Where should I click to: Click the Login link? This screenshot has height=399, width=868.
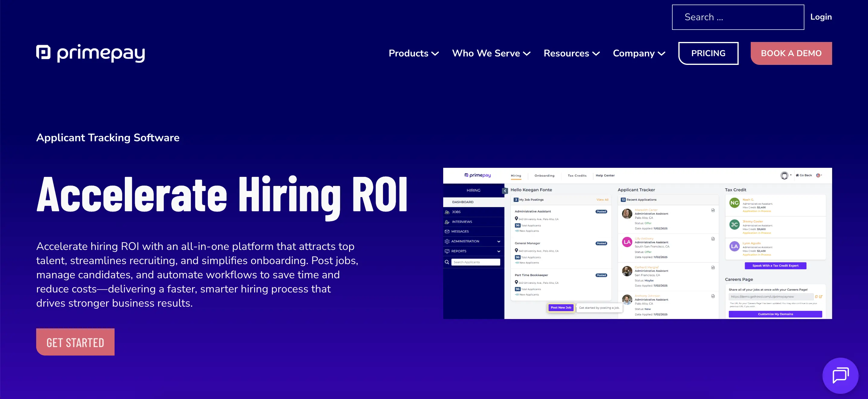[x=821, y=17]
